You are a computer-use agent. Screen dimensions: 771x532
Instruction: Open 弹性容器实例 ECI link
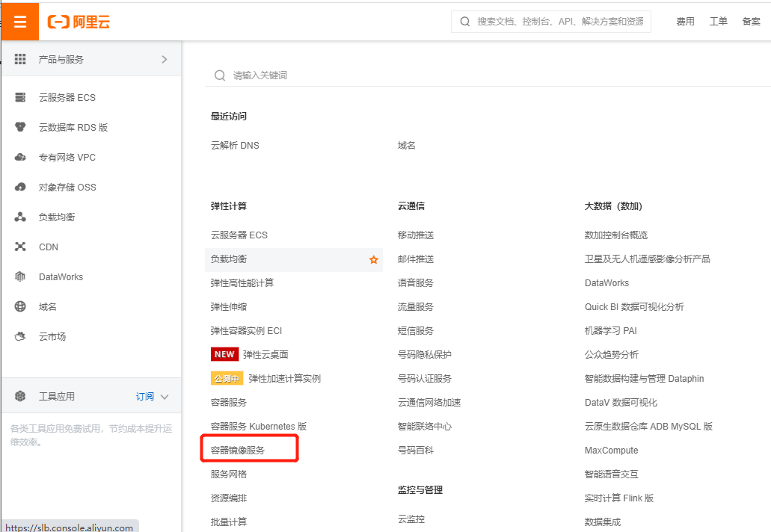pos(246,330)
